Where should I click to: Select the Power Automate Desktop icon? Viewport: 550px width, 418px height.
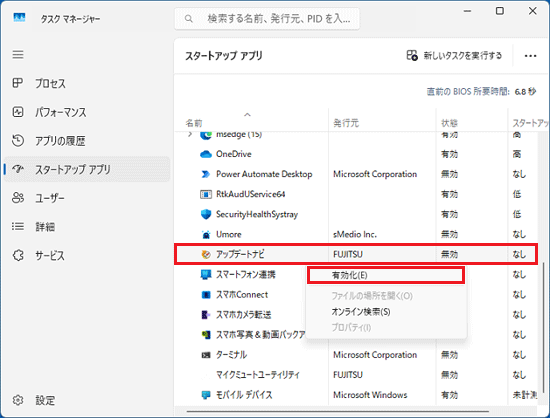[x=206, y=174]
